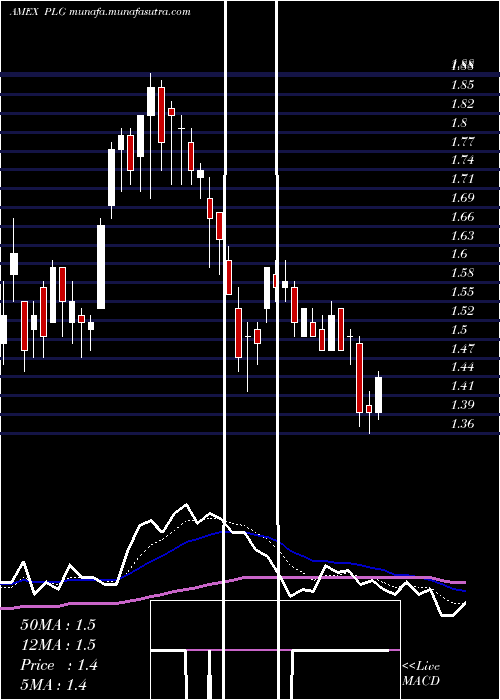Click the <<Live MACD label
Viewport: 500px width, 700px height.
(421, 673)
